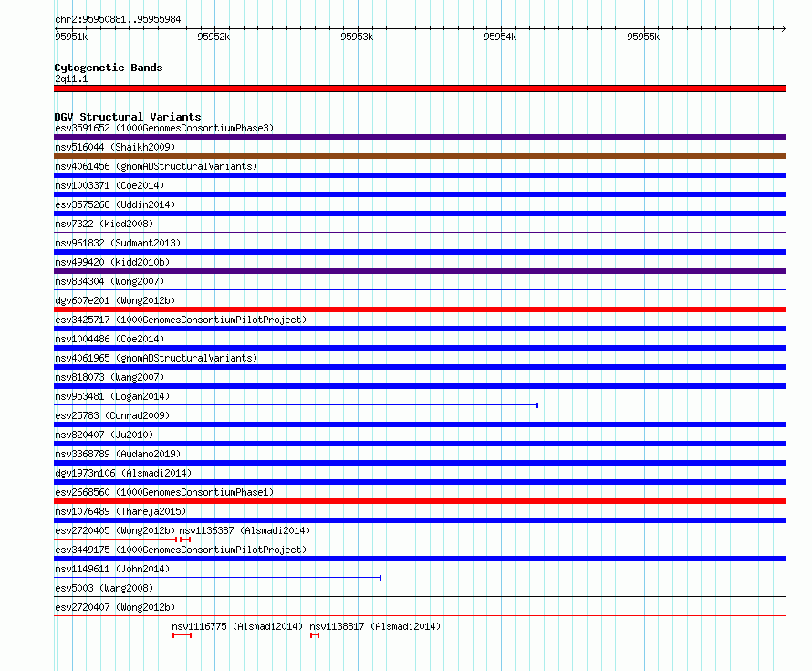Screen dimensions: 812x671
Task: Select variant label esv5003 (Wang2008)
Action: click(x=104, y=588)
